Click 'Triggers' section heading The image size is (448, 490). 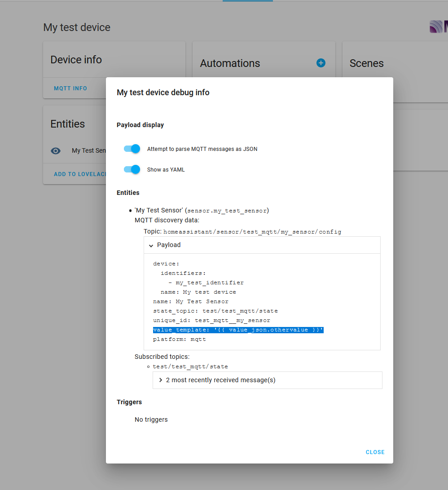click(x=129, y=402)
